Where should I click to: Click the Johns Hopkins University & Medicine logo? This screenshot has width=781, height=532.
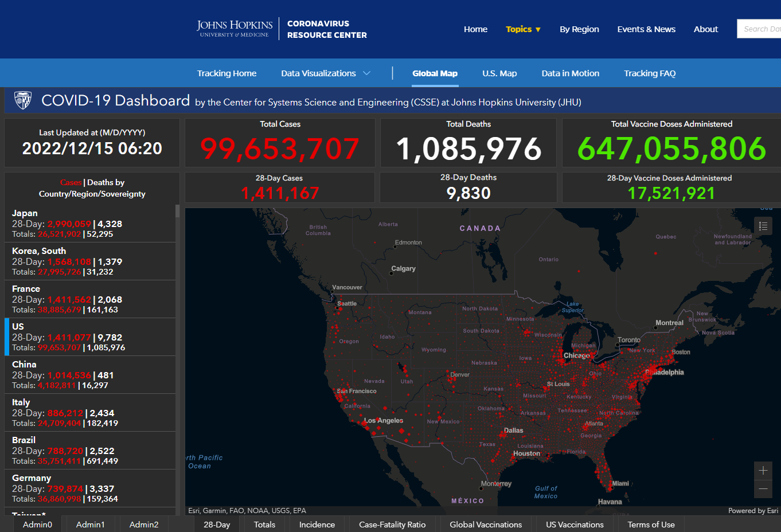coord(235,29)
